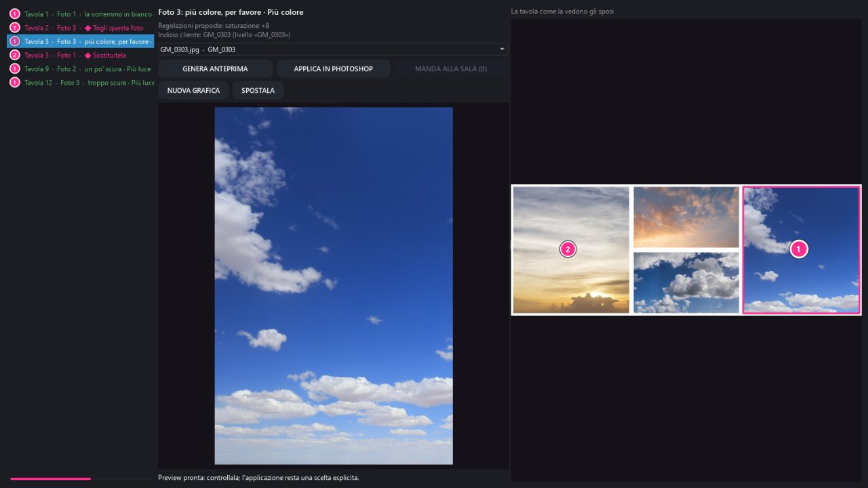
Task: Select the cumulus clouds photo in spread
Action: (686, 283)
